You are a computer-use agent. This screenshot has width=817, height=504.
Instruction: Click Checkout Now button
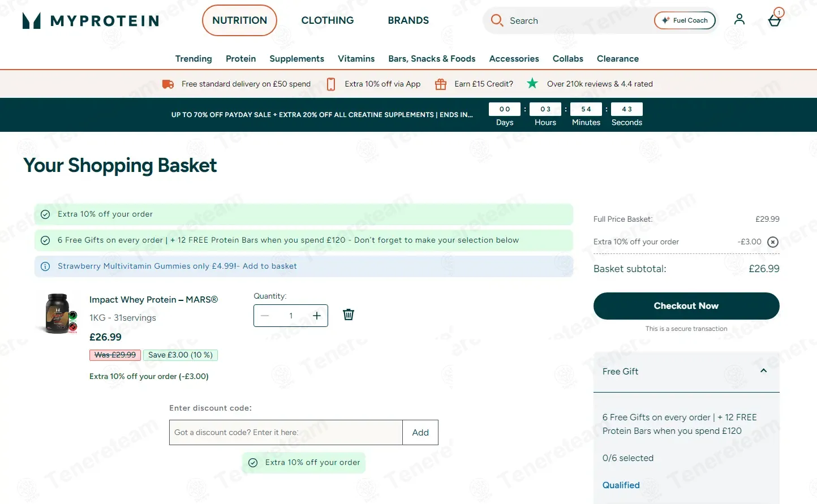pos(686,306)
